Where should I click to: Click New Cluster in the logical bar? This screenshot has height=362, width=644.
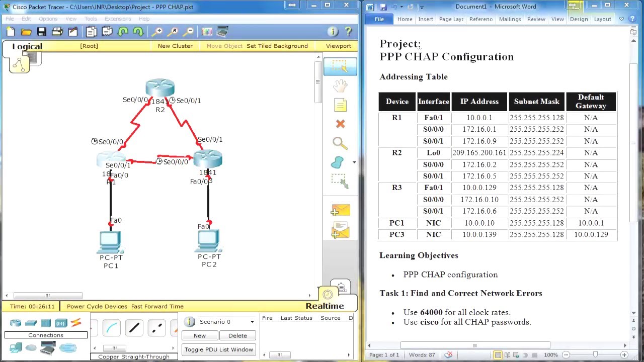(175, 46)
